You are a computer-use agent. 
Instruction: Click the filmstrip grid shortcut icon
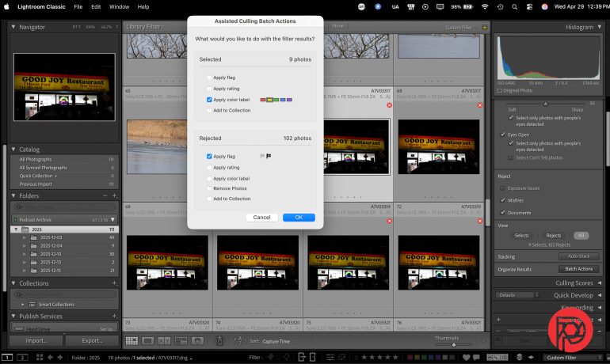point(40,358)
